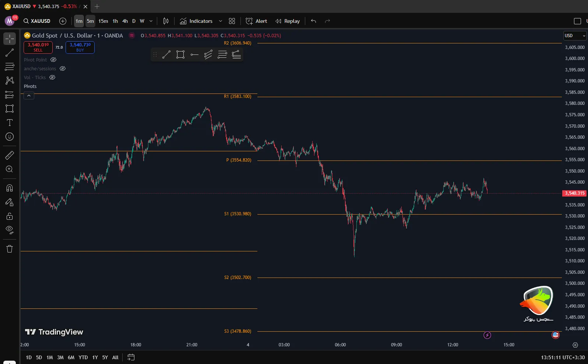Open the emoji icons tool
The image size is (588, 364).
tap(10, 137)
